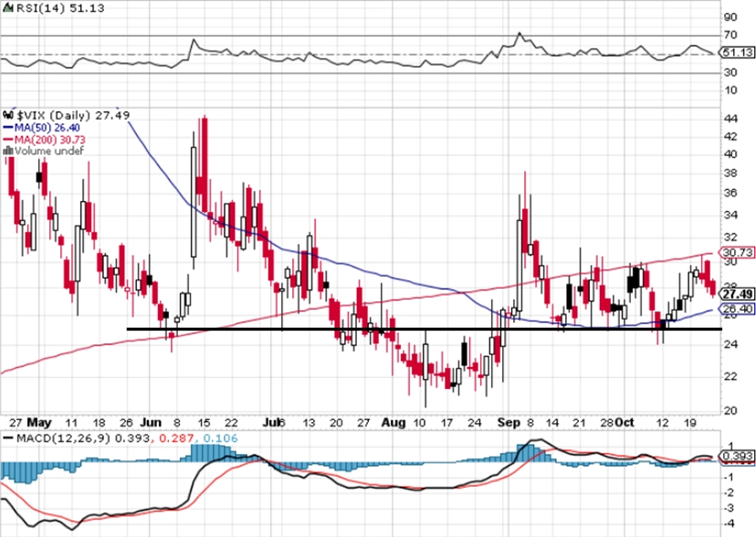Click the 21 date label in September
The height and width of the screenshot is (537, 756).
pyautogui.click(x=579, y=423)
